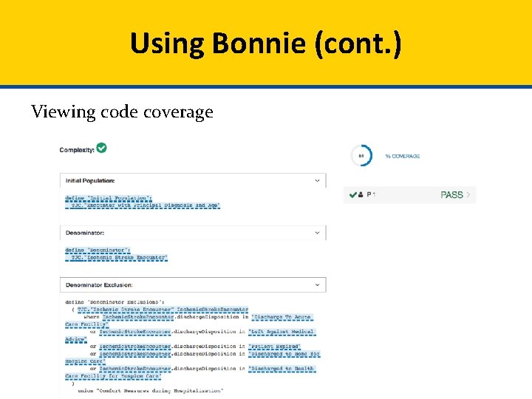Click "Discharge To Acute" highlighted value
The width and height of the screenshot is (532, 399).
coord(282,317)
